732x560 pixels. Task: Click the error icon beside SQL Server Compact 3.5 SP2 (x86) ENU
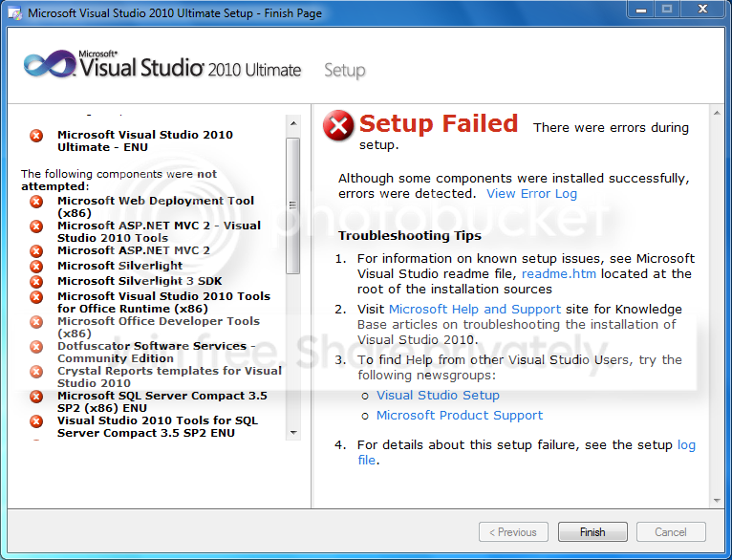click(36, 397)
